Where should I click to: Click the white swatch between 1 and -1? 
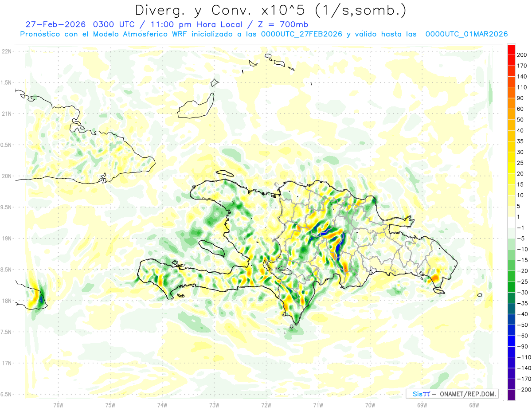click(511, 222)
